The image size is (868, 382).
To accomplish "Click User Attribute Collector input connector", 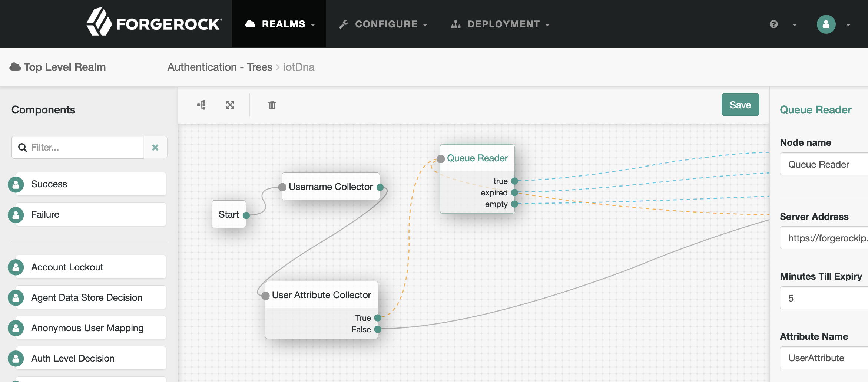I will [x=265, y=296].
